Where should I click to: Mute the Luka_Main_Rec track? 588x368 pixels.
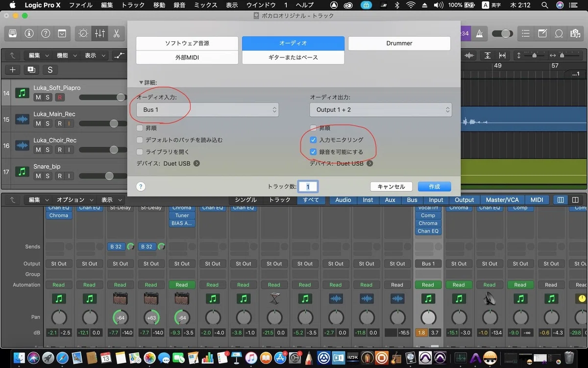pos(38,124)
